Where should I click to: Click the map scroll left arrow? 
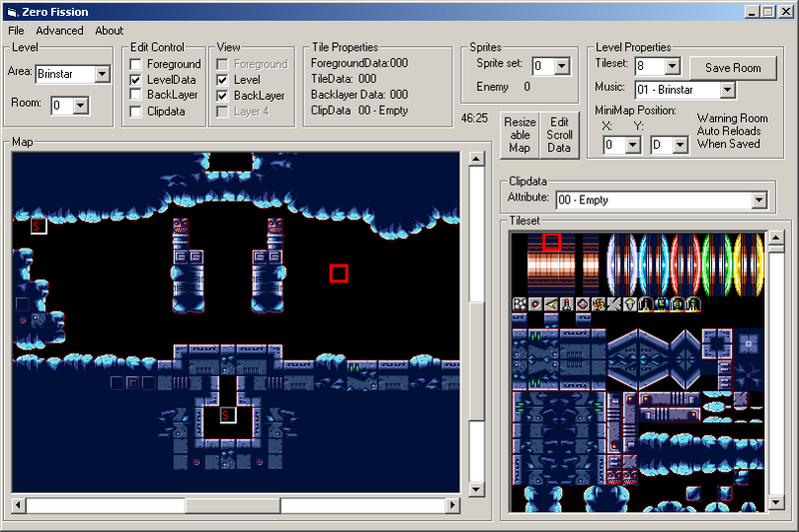(x=18, y=505)
